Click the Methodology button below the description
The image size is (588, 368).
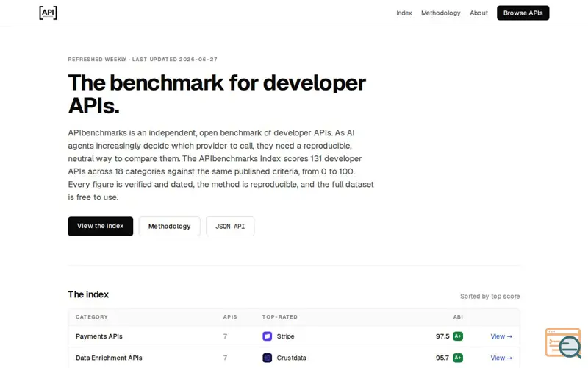pyautogui.click(x=169, y=226)
